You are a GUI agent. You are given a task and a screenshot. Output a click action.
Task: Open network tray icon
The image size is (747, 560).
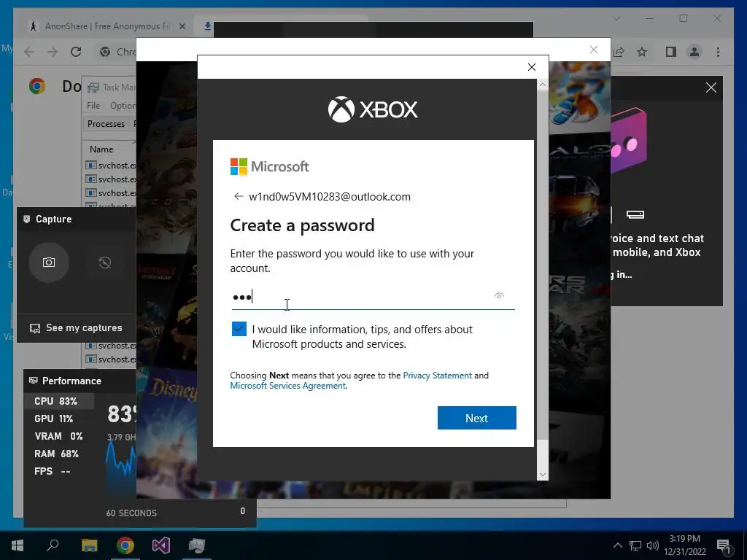click(635, 545)
